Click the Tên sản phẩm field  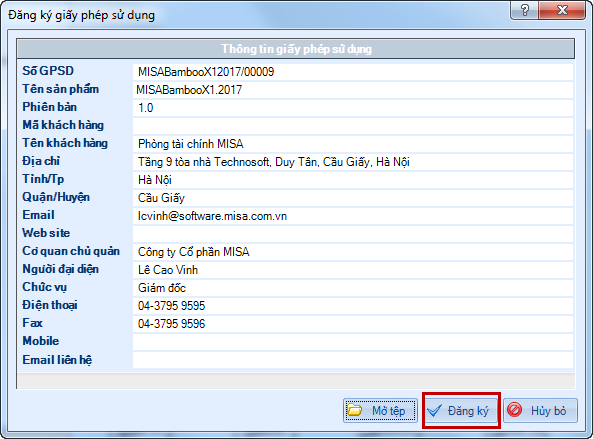point(353,90)
